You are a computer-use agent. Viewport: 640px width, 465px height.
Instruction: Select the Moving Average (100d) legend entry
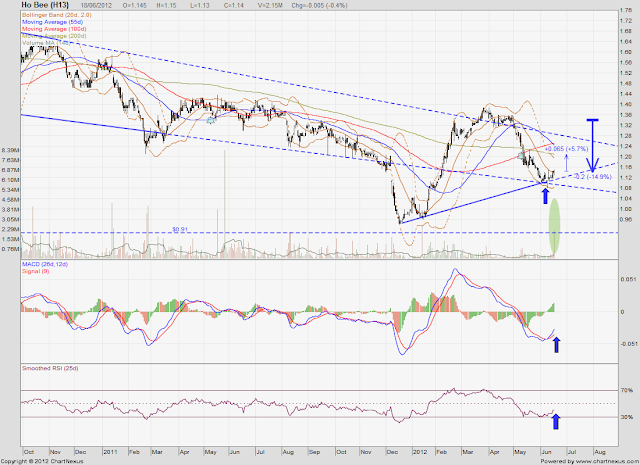pyautogui.click(x=54, y=29)
